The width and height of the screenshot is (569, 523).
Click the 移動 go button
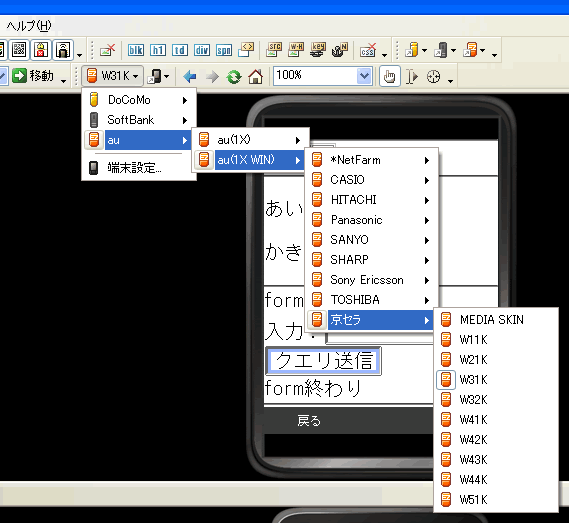[x=33, y=75]
